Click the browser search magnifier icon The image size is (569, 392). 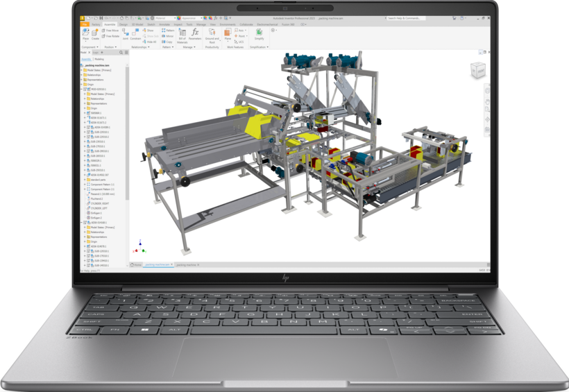pos(121,53)
